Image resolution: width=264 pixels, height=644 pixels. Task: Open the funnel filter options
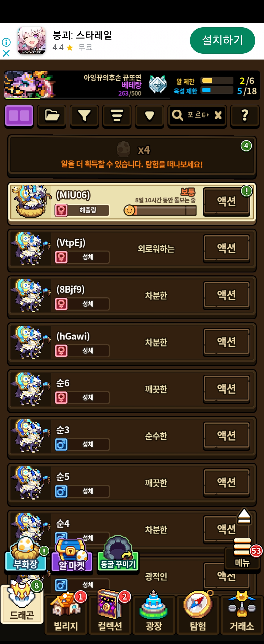point(84,116)
